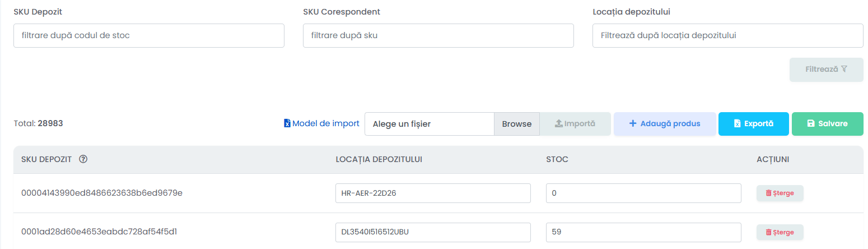Export the list with the Exportă button
Viewport: 868px width, 249px height.
point(754,124)
